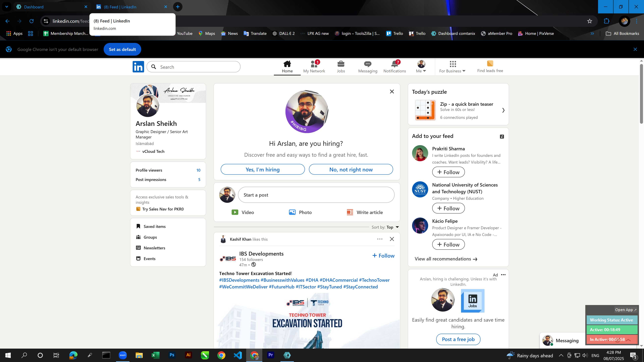This screenshot has height=362, width=644.
Task: Click Start a post field
Action: click(316, 195)
